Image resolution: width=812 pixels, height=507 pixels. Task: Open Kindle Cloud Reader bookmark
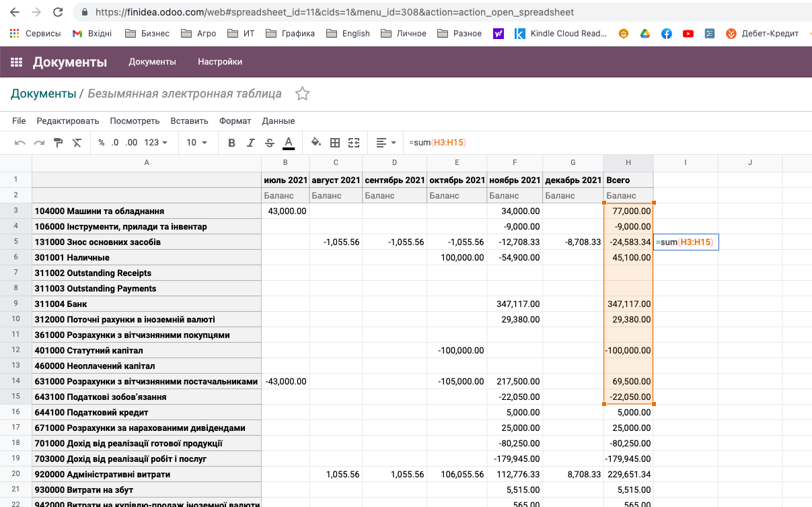click(x=561, y=33)
